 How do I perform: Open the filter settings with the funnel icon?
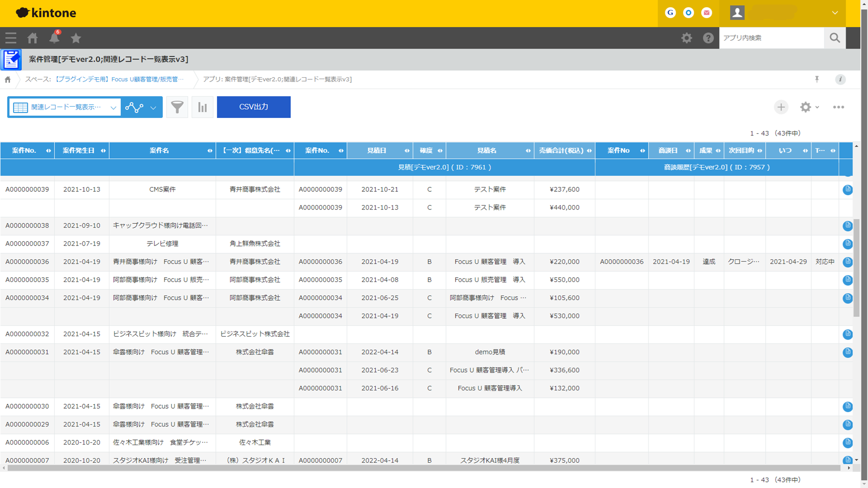click(177, 107)
